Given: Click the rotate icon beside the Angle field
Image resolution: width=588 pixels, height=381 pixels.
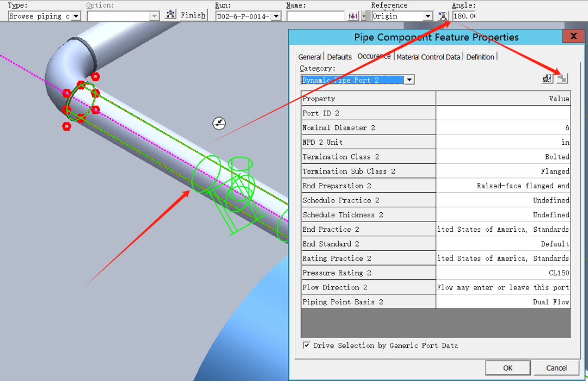Looking at the screenshot, I should (x=443, y=16).
